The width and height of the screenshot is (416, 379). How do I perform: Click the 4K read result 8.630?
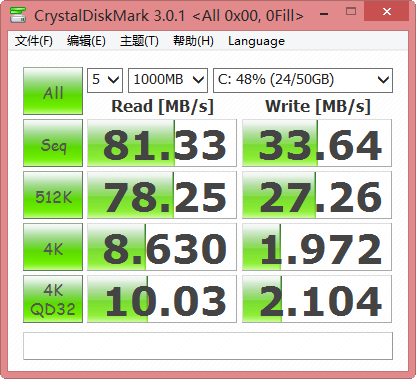[162, 247]
